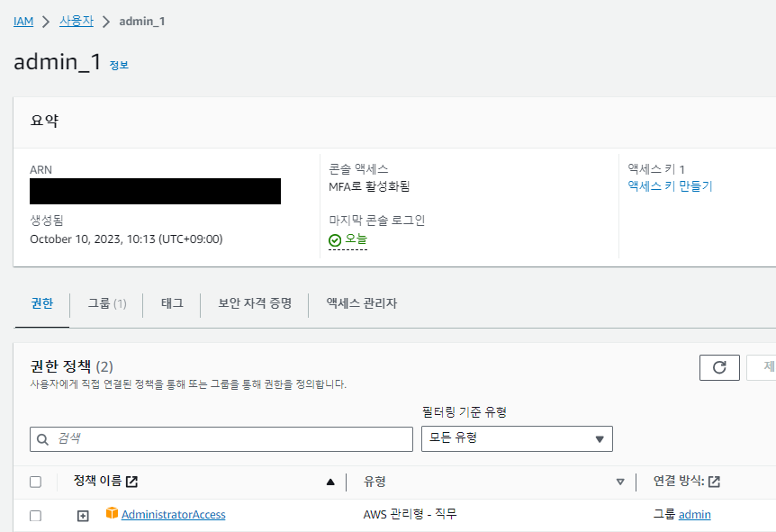Click the AWS 관리형 - 직무 cell
Image resolution: width=776 pixels, height=532 pixels.
click(410, 514)
